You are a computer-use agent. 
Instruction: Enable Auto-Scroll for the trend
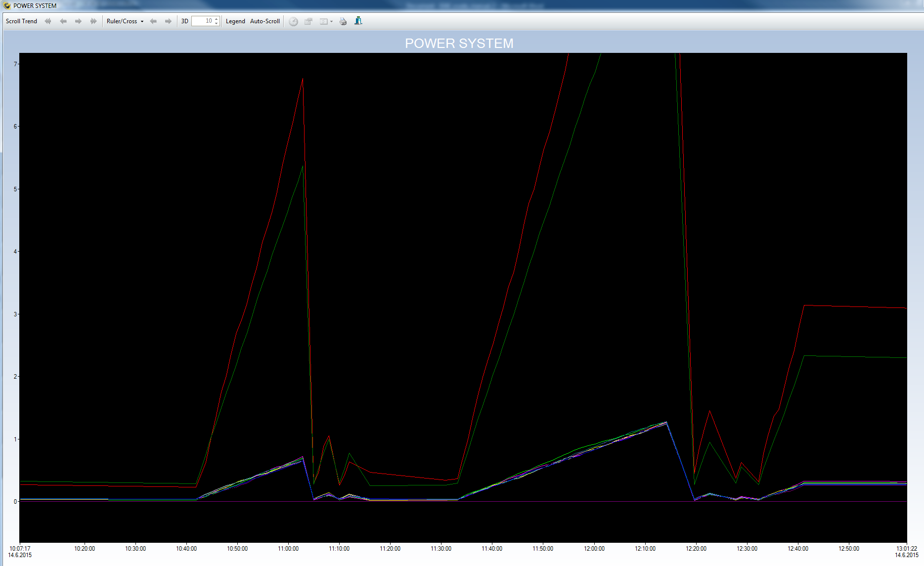(x=265, y=21)
